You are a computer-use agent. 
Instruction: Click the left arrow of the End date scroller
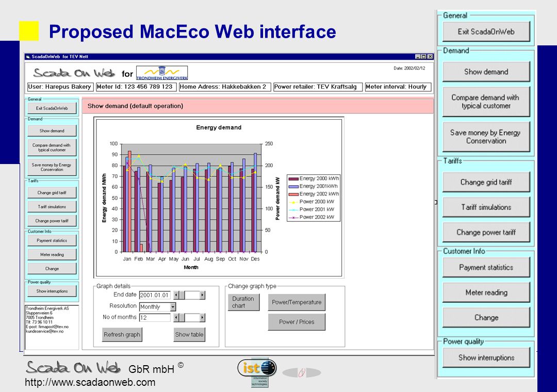click(x=176, y=295)
